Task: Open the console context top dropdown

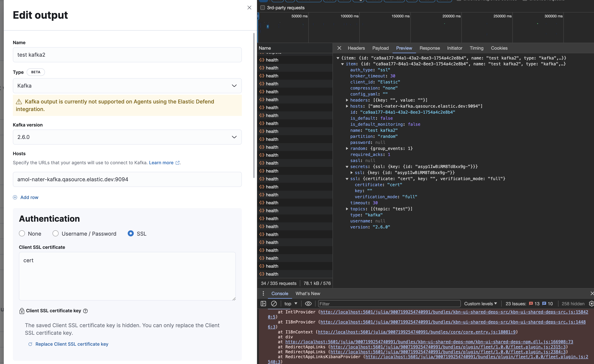Action: pyautogui.click(x=291, y=304)
